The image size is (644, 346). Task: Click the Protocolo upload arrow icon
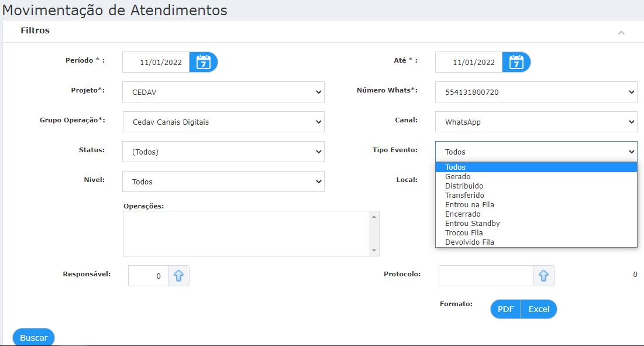coord(543,276)
